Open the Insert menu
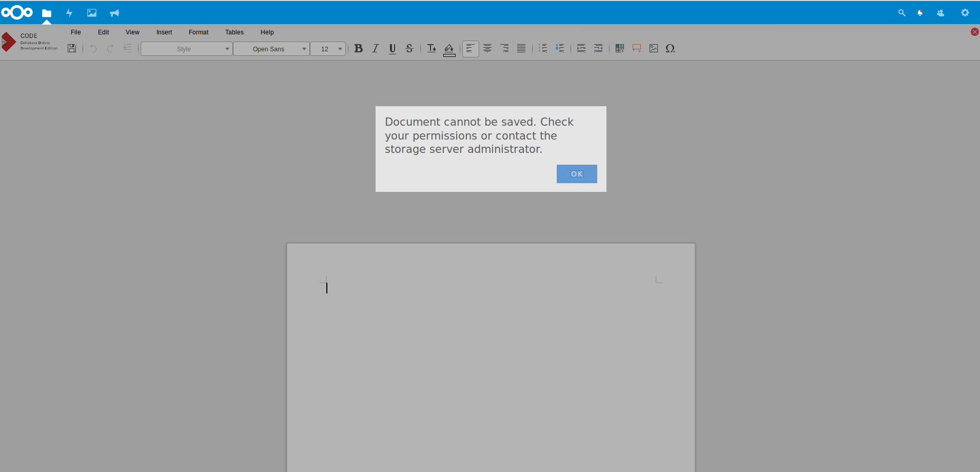This screenshot has width=980, height=472. coord(164,32)
